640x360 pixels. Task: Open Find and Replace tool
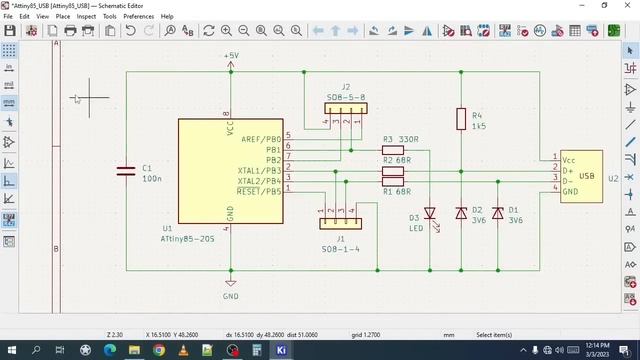187,31
